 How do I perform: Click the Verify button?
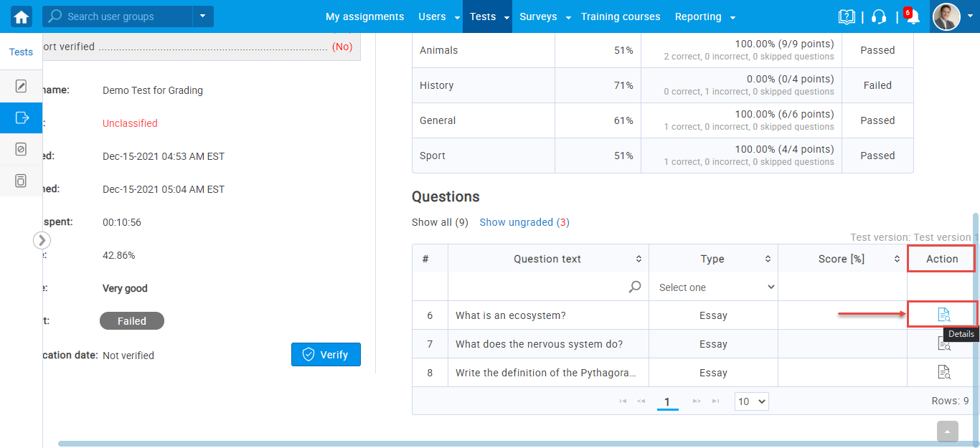[x=326, y=355]
